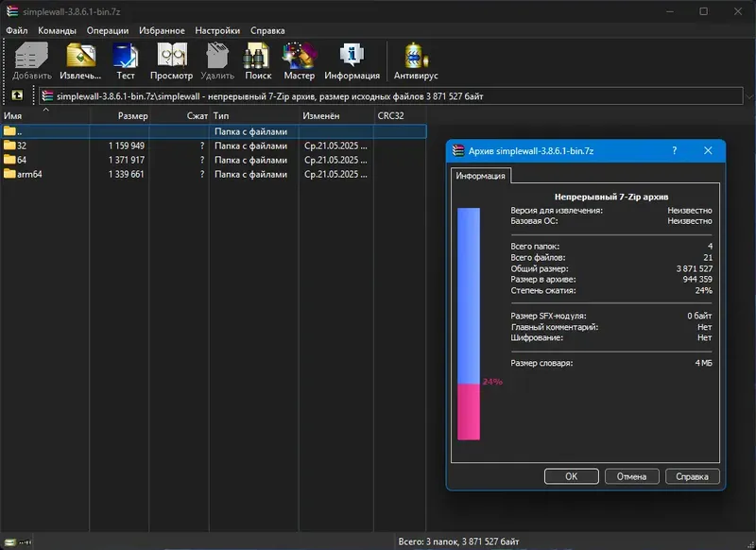Sort by the Тип column header

254,115
